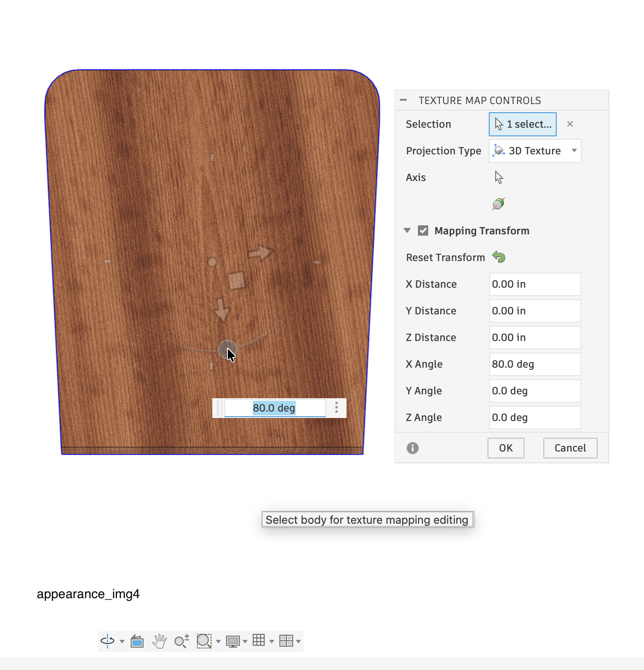Collapse the Texture Map Controls panel
Screen dimensions: 644x670
[403, 100]
